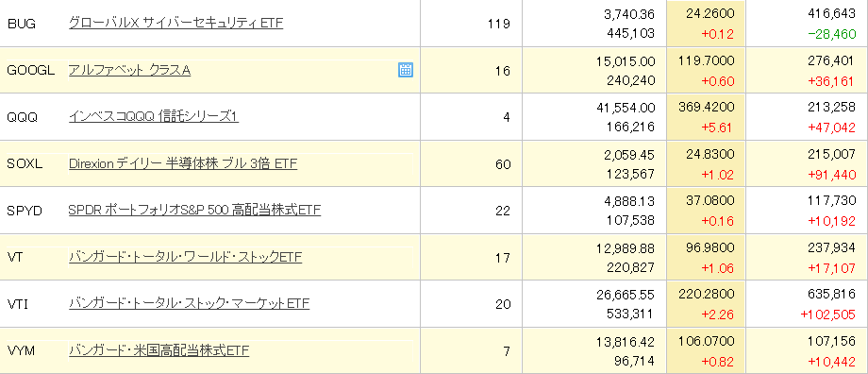Open the インベスコQQQ 信託シリーズ1 link

154,117
